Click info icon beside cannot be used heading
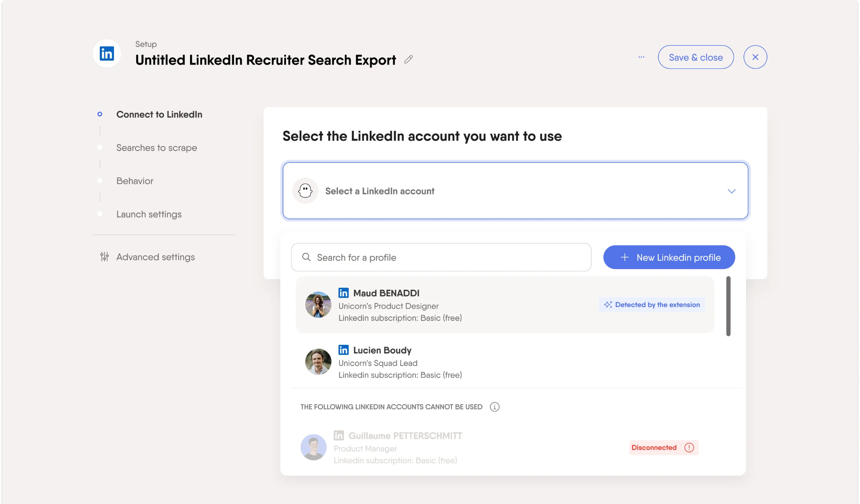Image resolution: width=860 pixels, height=504 pixels. [x=494, y=407]
